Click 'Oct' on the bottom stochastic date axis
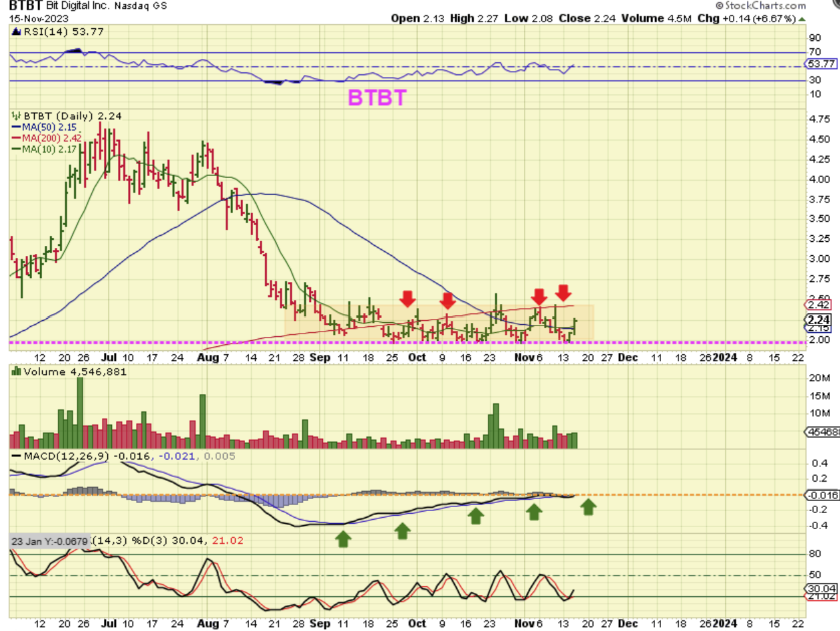This screenshot has width=840, height=631. 417,622
